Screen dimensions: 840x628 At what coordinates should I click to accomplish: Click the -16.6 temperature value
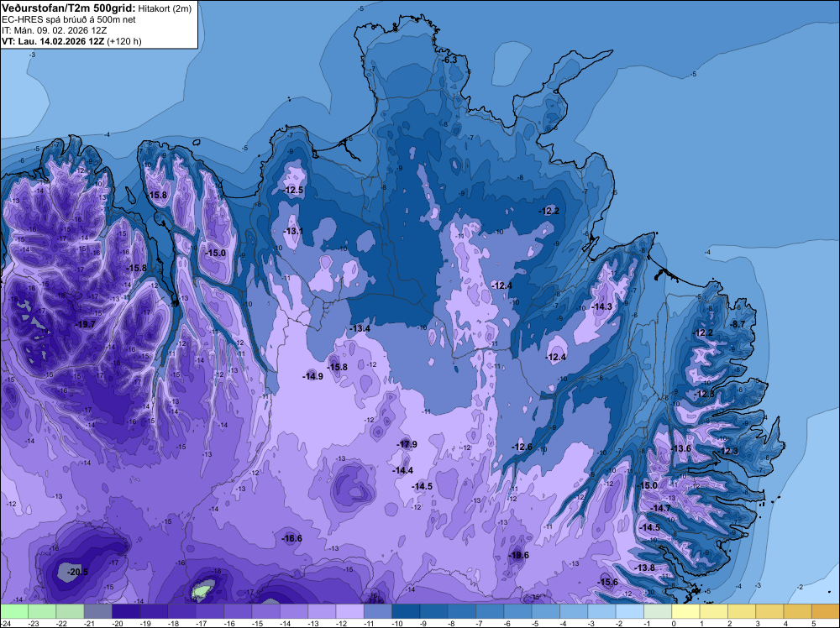pyautogui.click(x=292, y=539)
